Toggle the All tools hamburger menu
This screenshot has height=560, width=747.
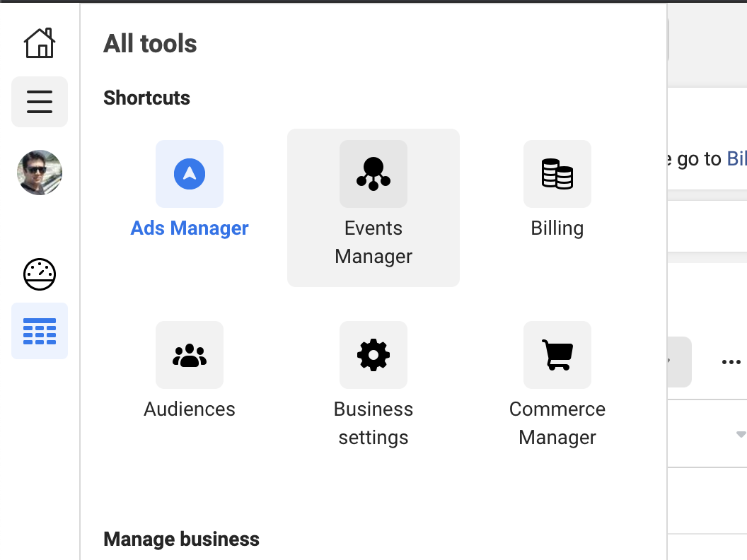pyautogui.click(x=40, y=102)
